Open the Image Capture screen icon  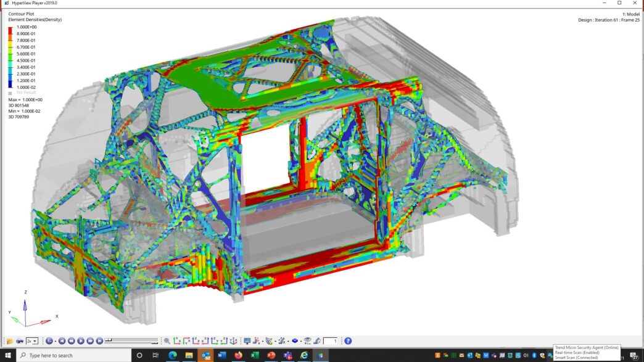point(247,340)
